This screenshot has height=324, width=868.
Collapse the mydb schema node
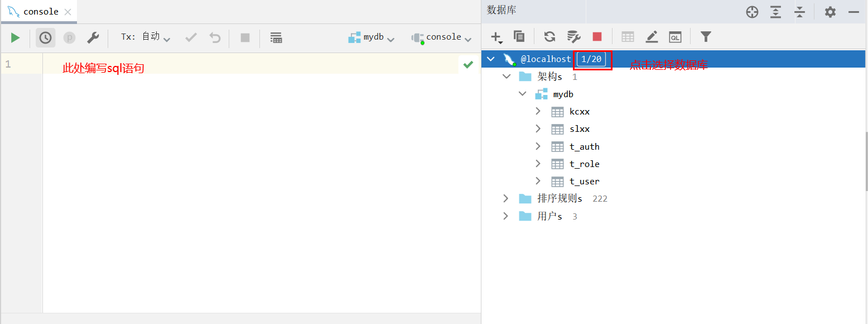click(x=522, y=94)
